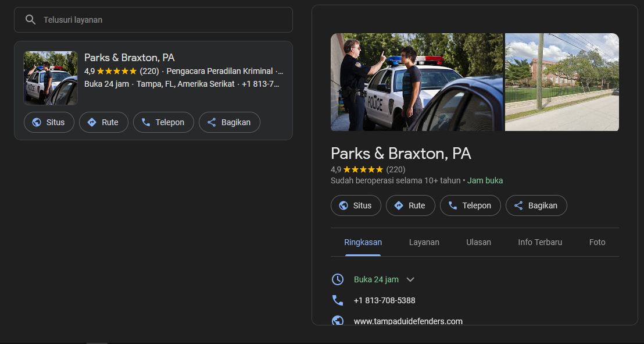Switch to the Layanan tab
Viewport: 644px width, 344px height.
tap(424, 242)
